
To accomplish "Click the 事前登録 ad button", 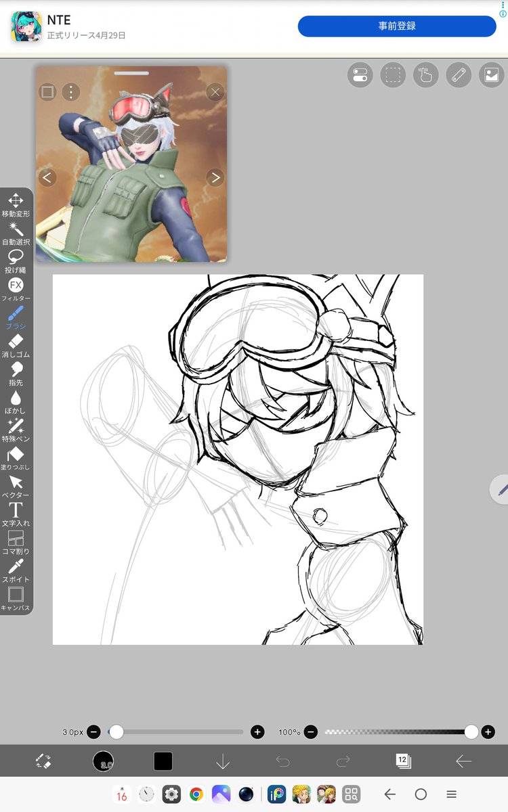I will point(397,26).
